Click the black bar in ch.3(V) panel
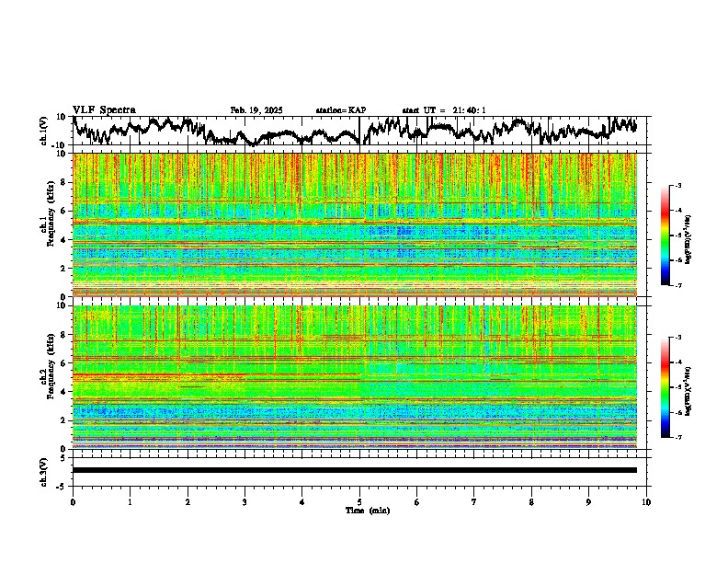This screenshot has width=728, height=563. click(x=355, y=470)
